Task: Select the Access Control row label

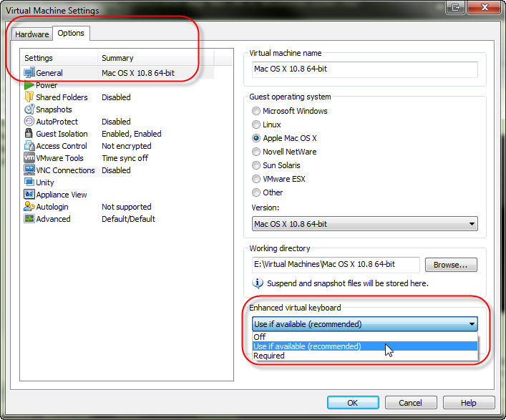Action: 62,146
